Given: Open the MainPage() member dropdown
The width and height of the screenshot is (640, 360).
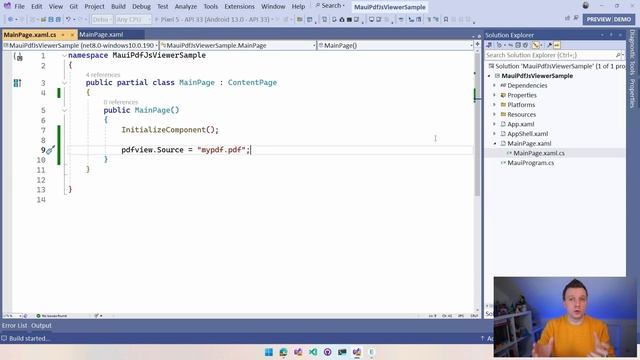Looking at the screenshot, I should [395, 45].
